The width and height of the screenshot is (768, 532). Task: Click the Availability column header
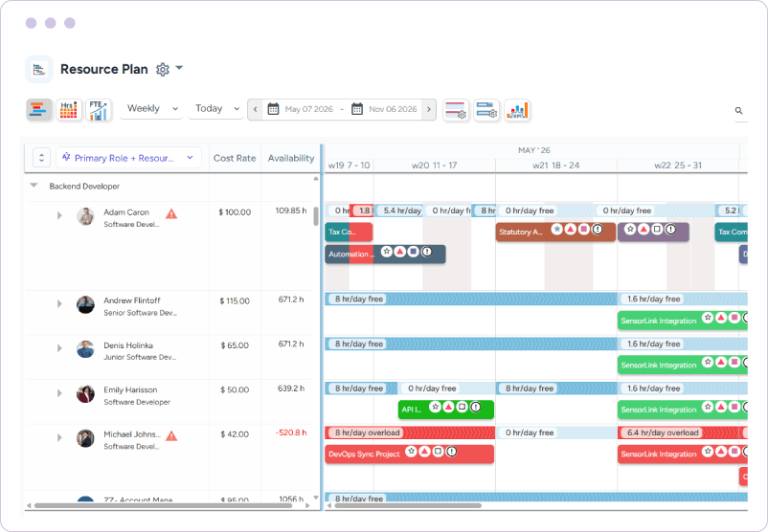point(291,158)
